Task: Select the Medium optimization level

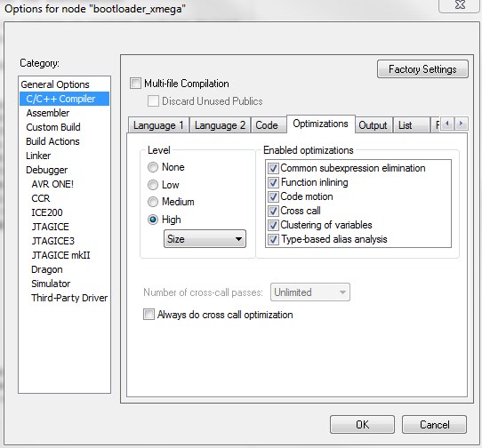Action: point(153,202)
